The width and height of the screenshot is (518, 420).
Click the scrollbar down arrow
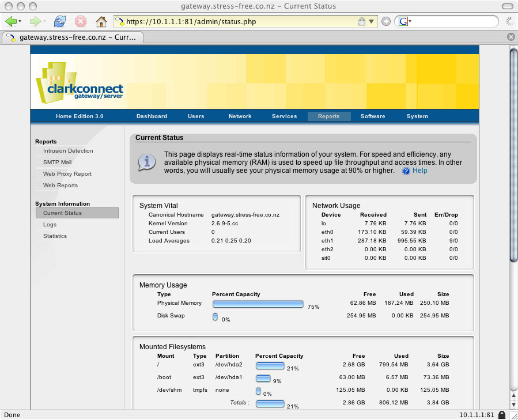pos(514,404)
